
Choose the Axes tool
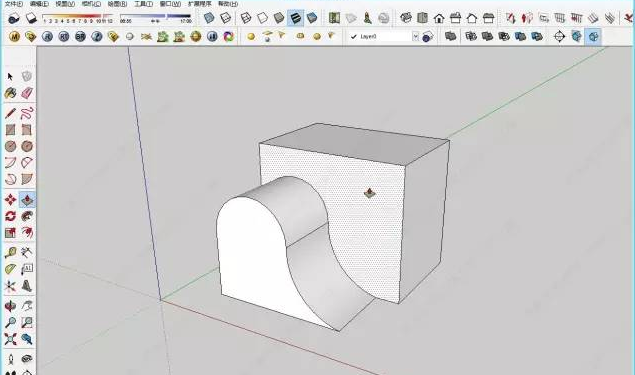tap(11, 286)
